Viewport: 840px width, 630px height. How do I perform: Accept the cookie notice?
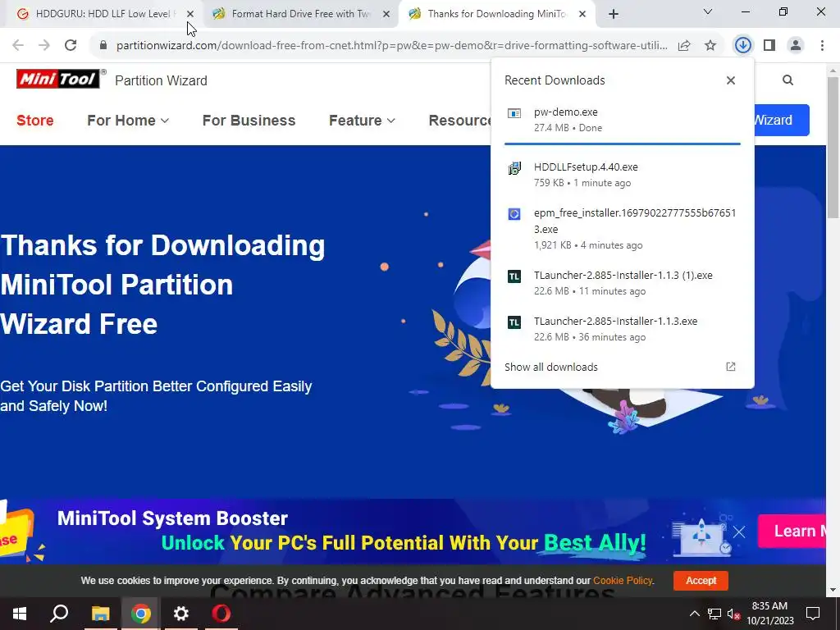(x=701, y=581)
